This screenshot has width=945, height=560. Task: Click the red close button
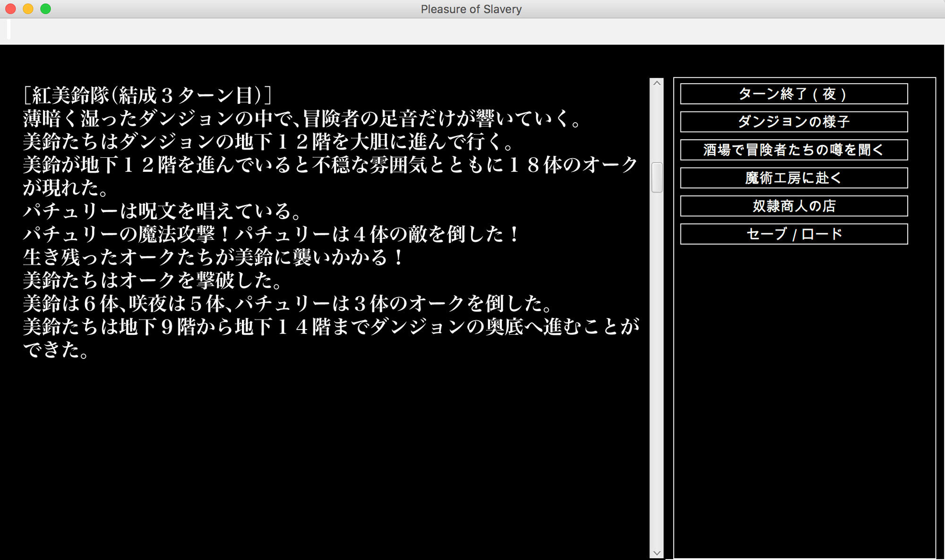pos(9,8)
